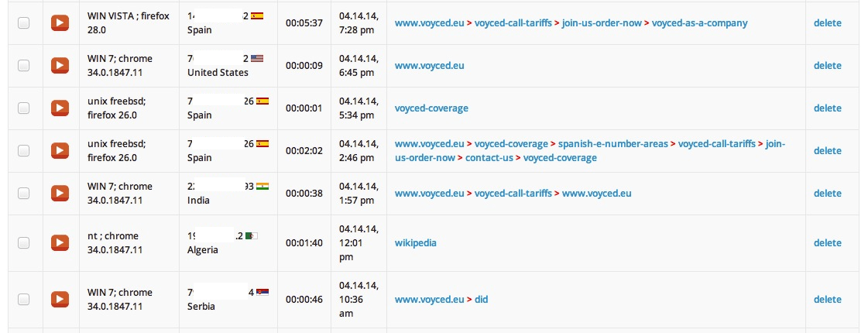Image resolution: width=868 pixels, height=333 pixels.
Task: Check the box for the India session
Action: [23, 193]
